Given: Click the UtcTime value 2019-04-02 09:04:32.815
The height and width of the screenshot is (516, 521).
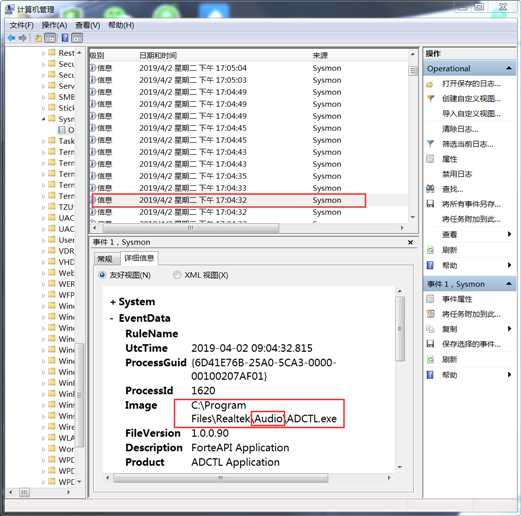Looking at the screenshot, I should pos(252,348).
